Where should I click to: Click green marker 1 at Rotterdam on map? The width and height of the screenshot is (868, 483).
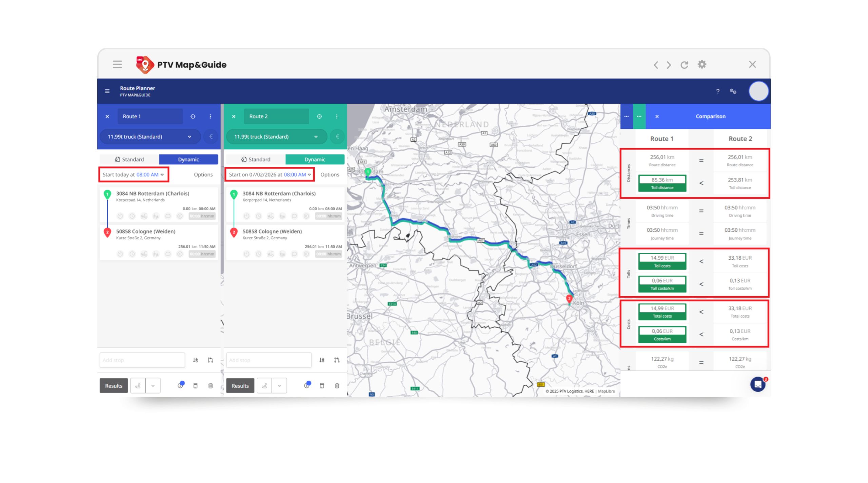[x=368, y=172]
